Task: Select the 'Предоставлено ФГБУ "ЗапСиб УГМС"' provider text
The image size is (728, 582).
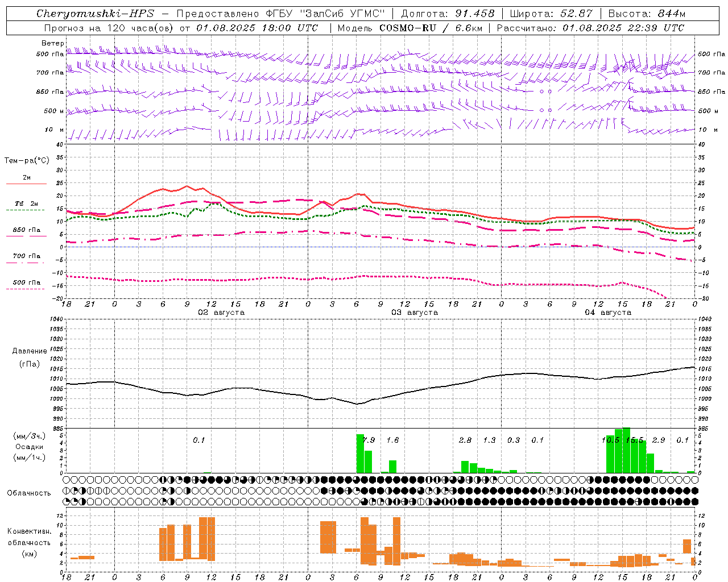Action: [x=280, y=14]
